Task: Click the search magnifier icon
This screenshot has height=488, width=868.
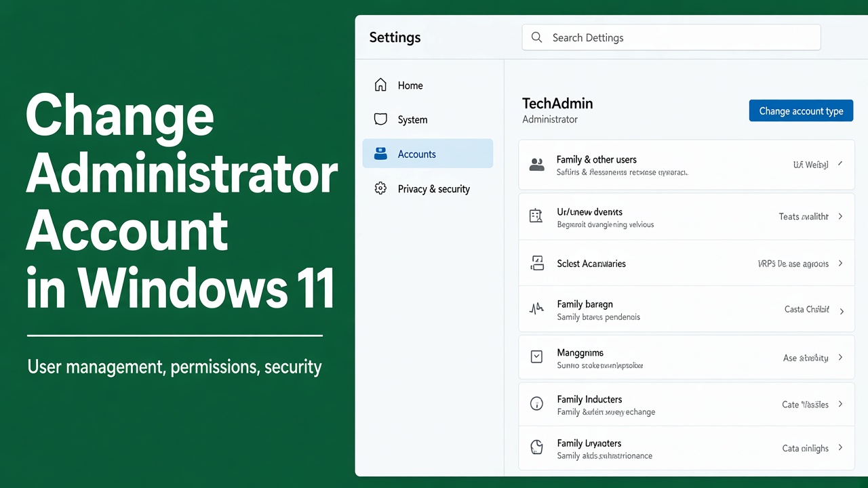Action: coord(536,37)
